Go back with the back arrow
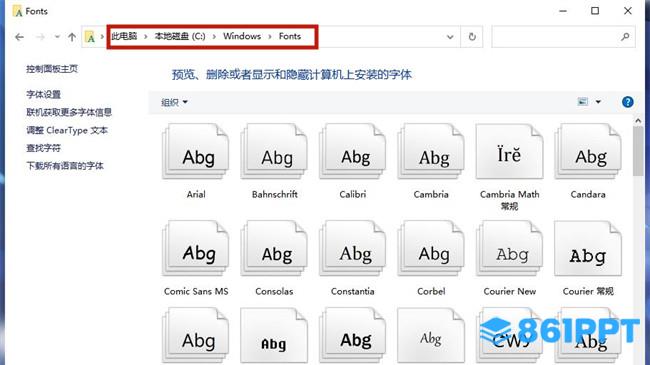The width and height of the screenshot is (650, 365). coord(19,37)
